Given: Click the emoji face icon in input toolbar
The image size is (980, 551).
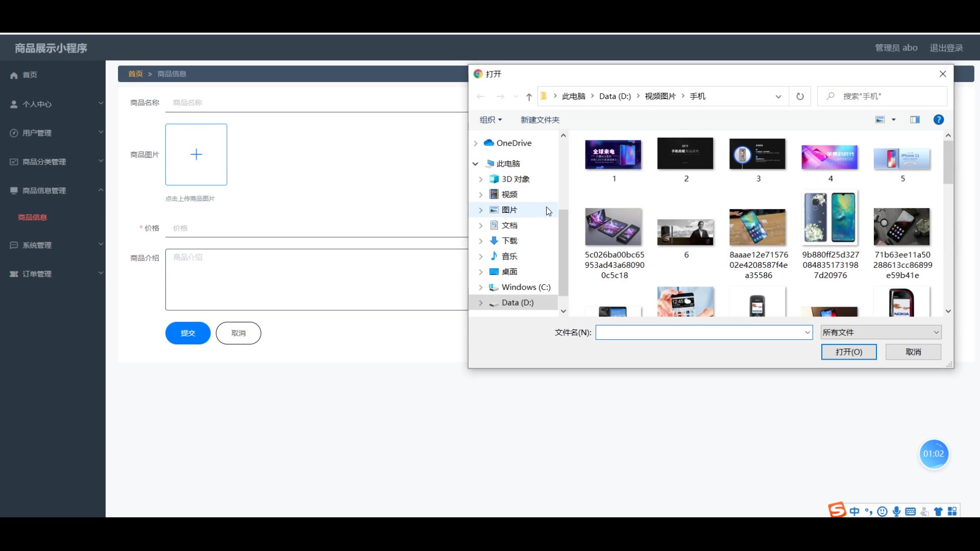Looking at the screenshot, I should tap(882, 511).
